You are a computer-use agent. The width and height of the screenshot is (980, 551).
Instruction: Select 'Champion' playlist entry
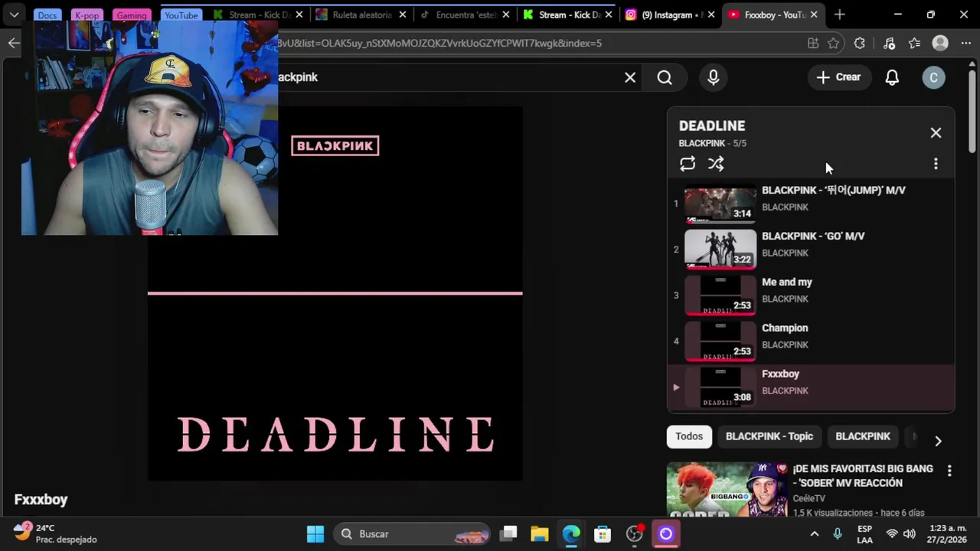click(x=811, y=341)
